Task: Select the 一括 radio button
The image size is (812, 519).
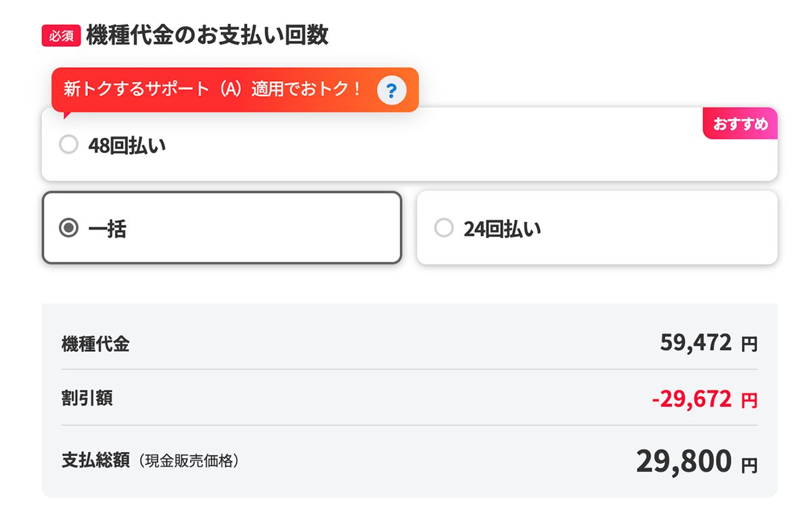Action: (68, 229)
